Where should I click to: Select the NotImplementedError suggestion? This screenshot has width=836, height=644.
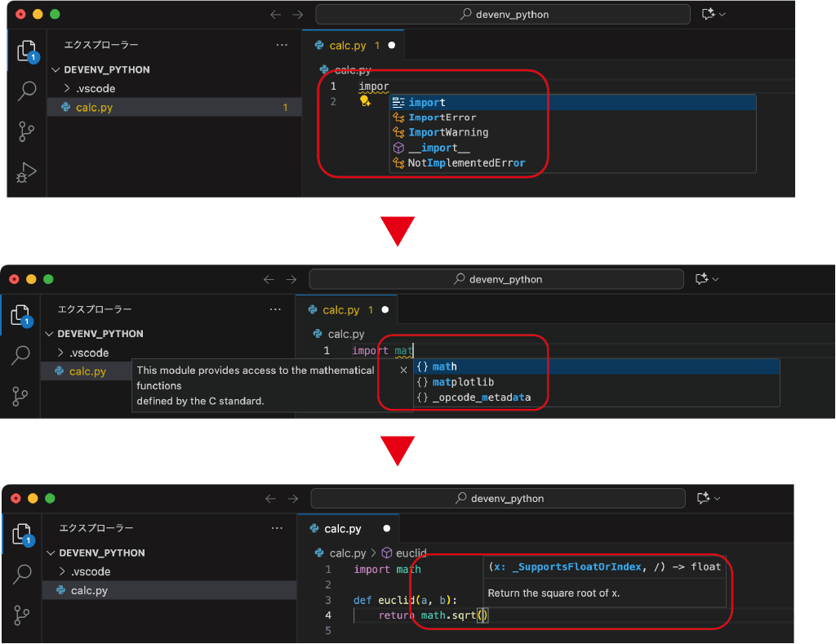coord(466,163)
